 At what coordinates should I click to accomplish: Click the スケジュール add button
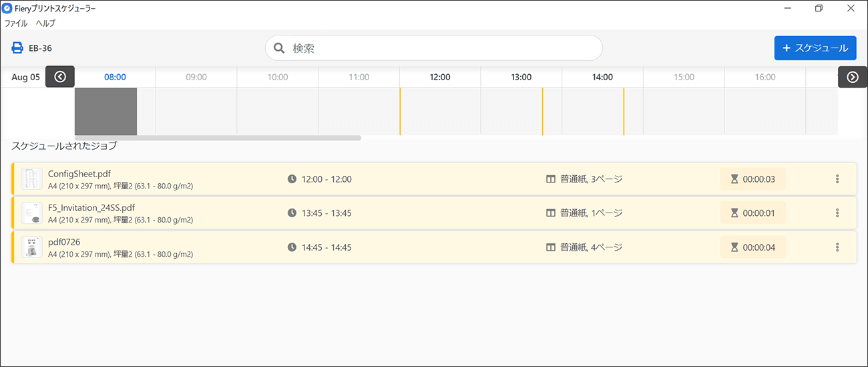[815, 48]
